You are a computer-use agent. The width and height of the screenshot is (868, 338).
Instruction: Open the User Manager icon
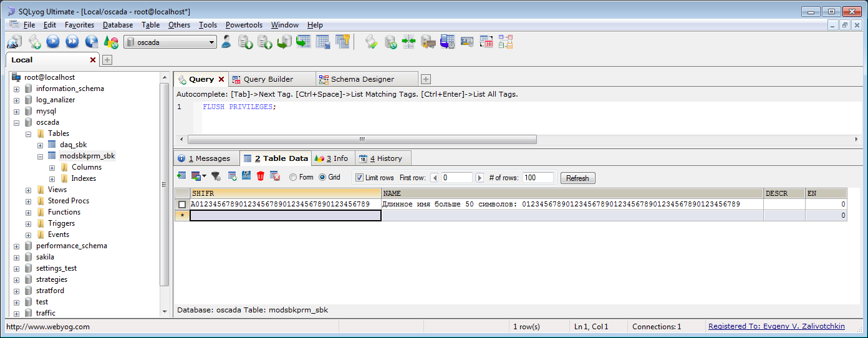point(226,42)
